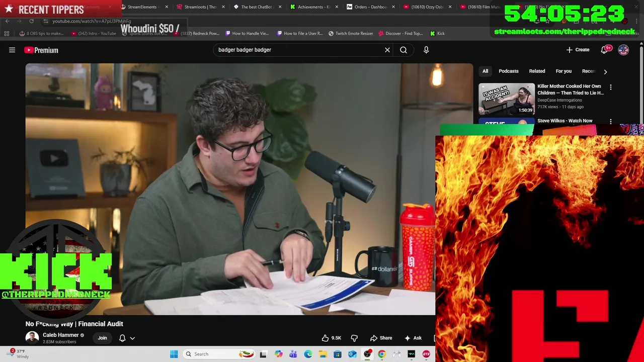This screenshot has width=644, height=362.
Task: Open Chrome apps grid icon in bookmarks
Action: [x=7, y=33]
